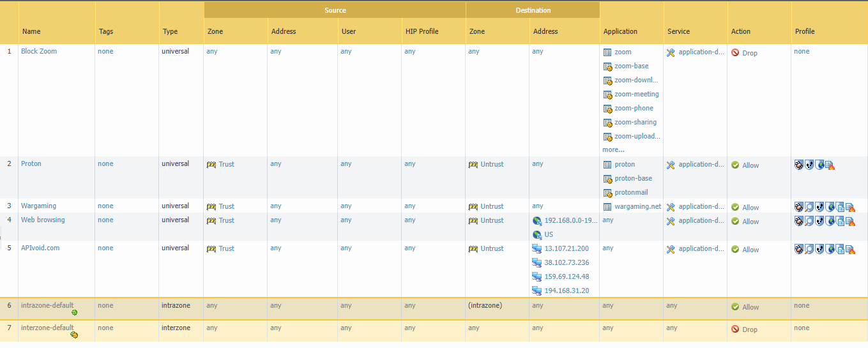Click the proton application icon

coord(607,165)
